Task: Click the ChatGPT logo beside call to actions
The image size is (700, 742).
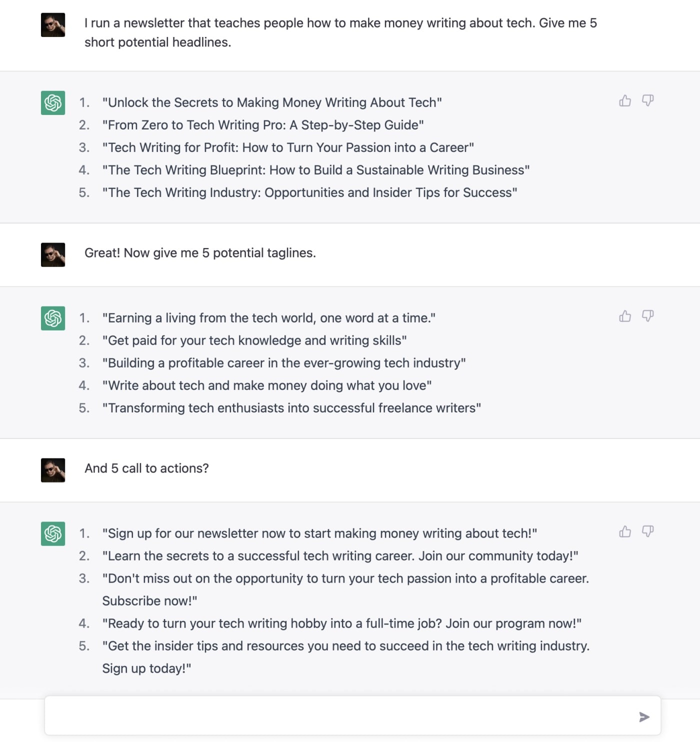Action: 53,534
